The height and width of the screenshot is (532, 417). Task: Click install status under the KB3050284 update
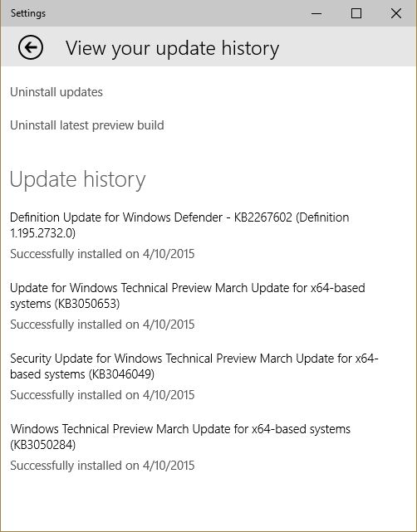tap(102, 466)
